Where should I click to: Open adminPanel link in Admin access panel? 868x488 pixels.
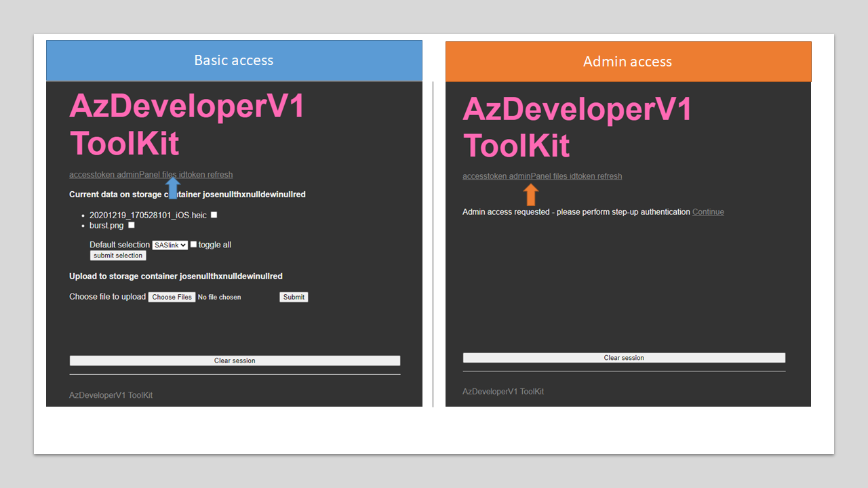pos(530,176)
